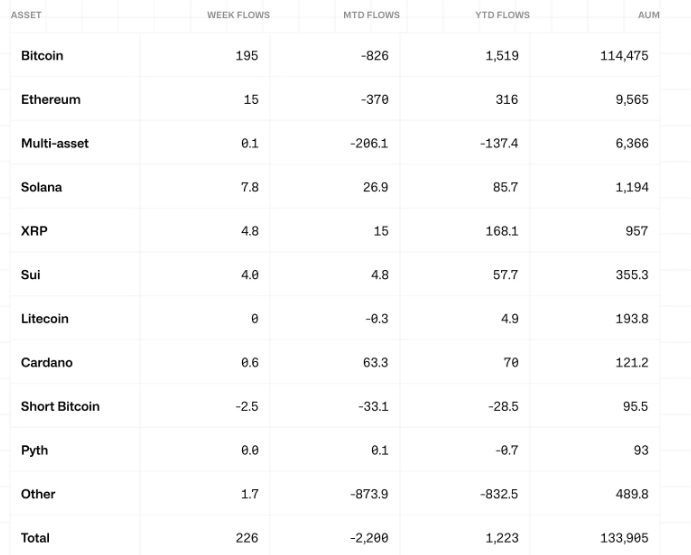
Task: Select the Solana row label
Action: (41, 187)
